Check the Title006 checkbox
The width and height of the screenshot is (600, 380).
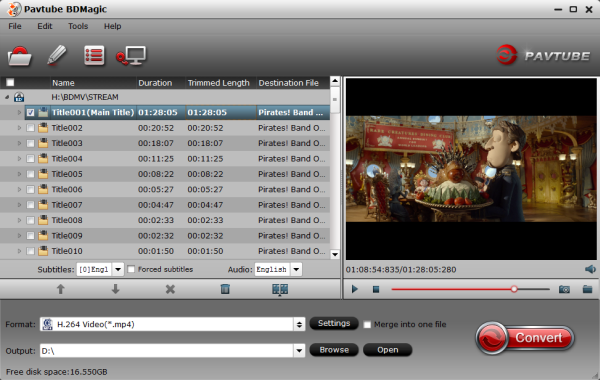[x=31, y=189]
